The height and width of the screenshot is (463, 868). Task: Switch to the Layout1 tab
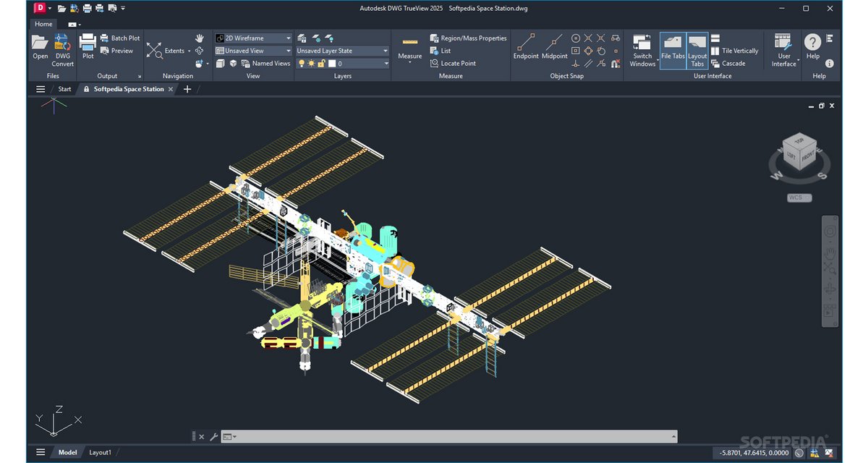pyautogui.click(x=101, y=451)
